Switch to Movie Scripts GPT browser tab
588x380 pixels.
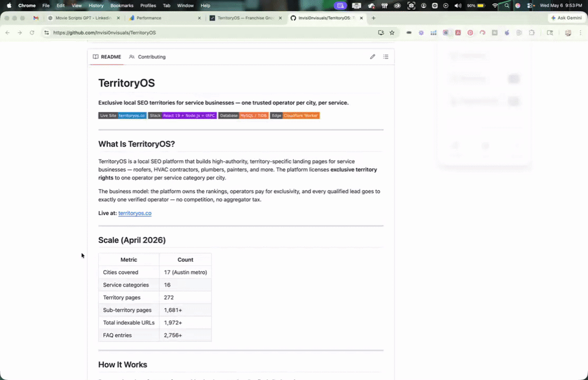(84, 18)
